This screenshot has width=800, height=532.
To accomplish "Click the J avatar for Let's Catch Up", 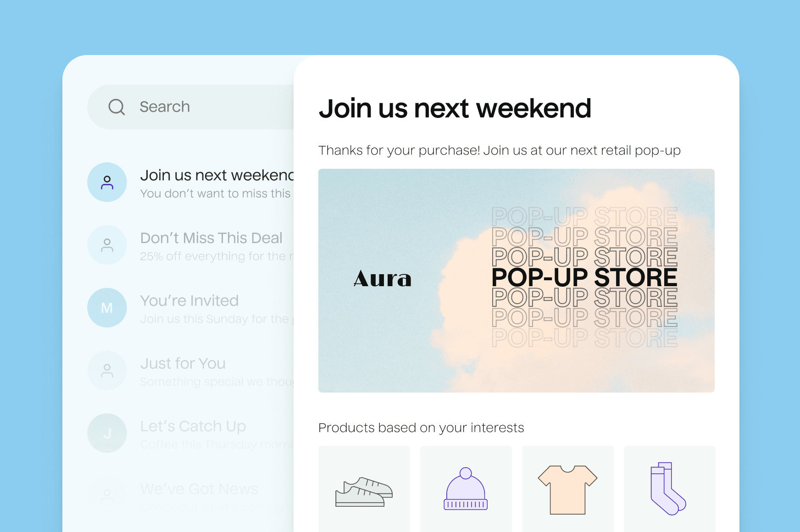I will (x=107, y=433).
